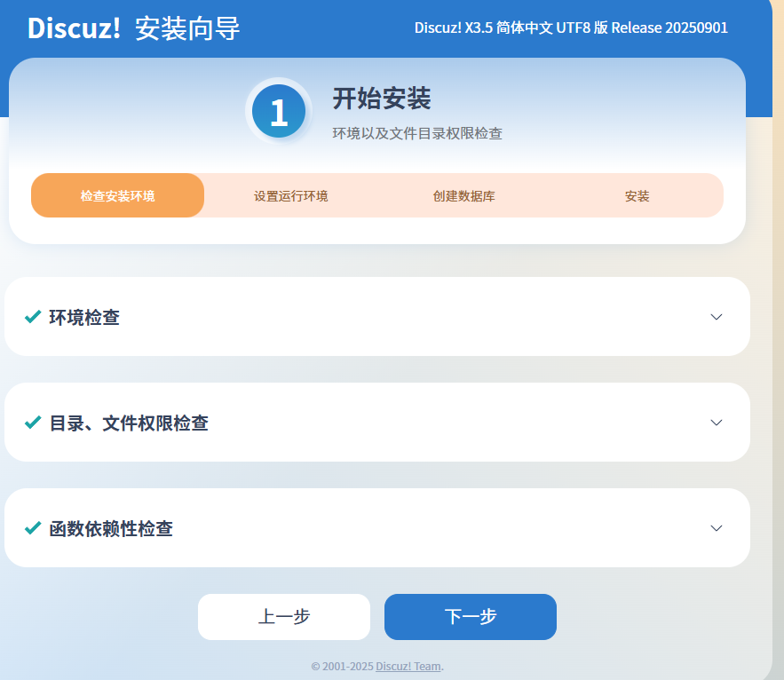Expand the 环境检查 section chevron
Screen dimensions: 784x680
[x=716, y=317]
